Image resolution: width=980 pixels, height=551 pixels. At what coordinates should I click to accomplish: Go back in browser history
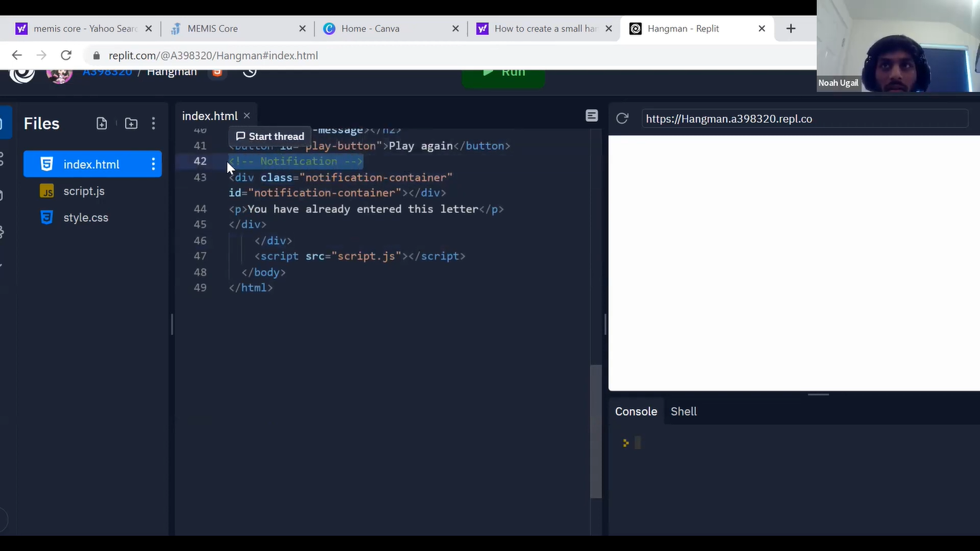tap(17, 55)
